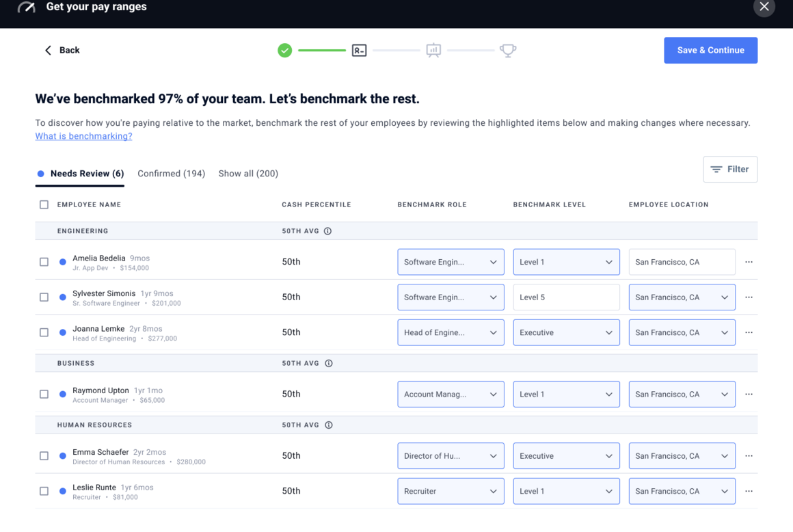Check the box for Amelia Bedelia
Screen dimensions: 793x532
coord(44,262)
